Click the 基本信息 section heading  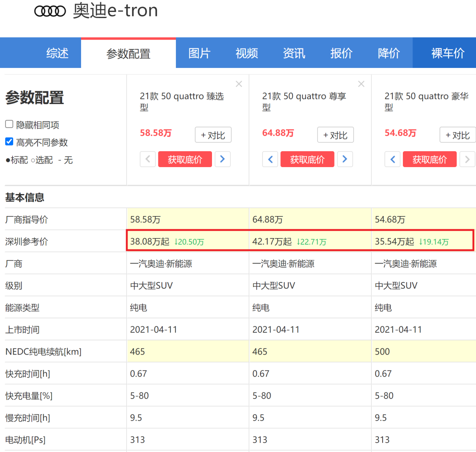coord(25,198)
